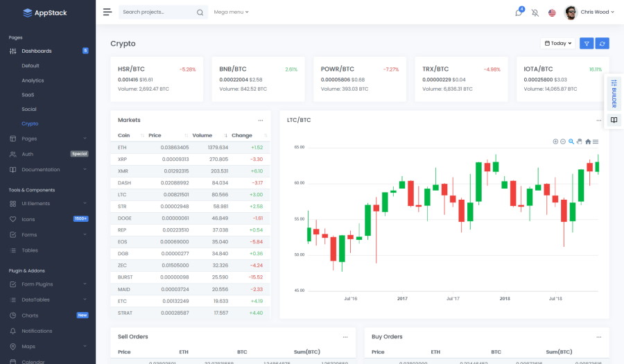Viewport: 624px width, 364px height.
Task: Open the messages chat bubble icon
Action: click(x=519, y=12)
